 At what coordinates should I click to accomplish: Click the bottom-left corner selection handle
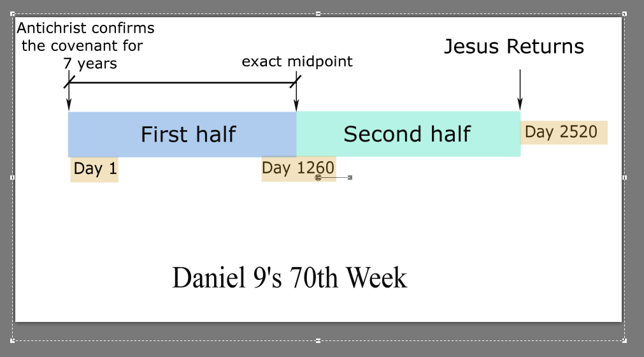pos(12,340)
